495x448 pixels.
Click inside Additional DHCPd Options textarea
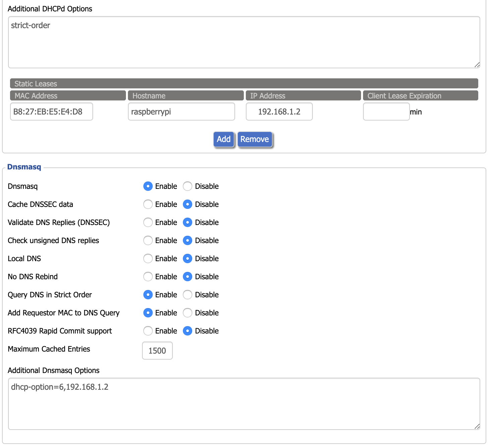tap(244, 42)
